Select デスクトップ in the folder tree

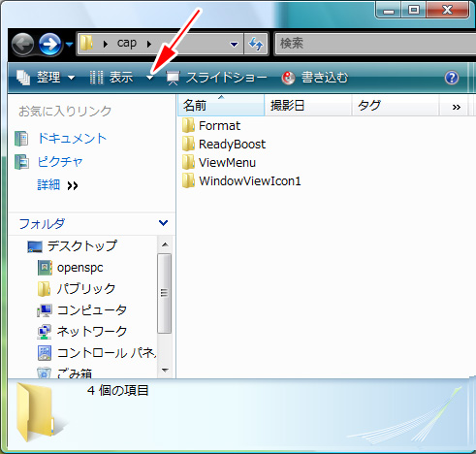point(82,246)
